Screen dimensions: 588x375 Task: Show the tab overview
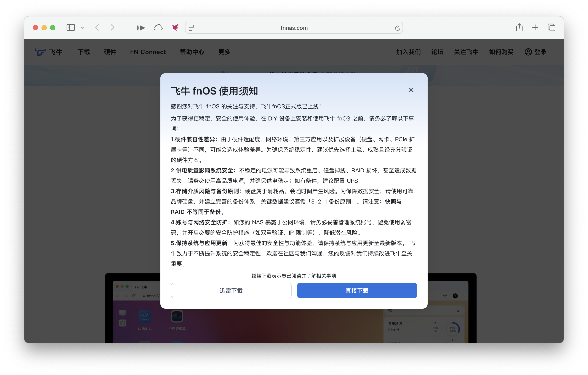(x=552, y=28)
